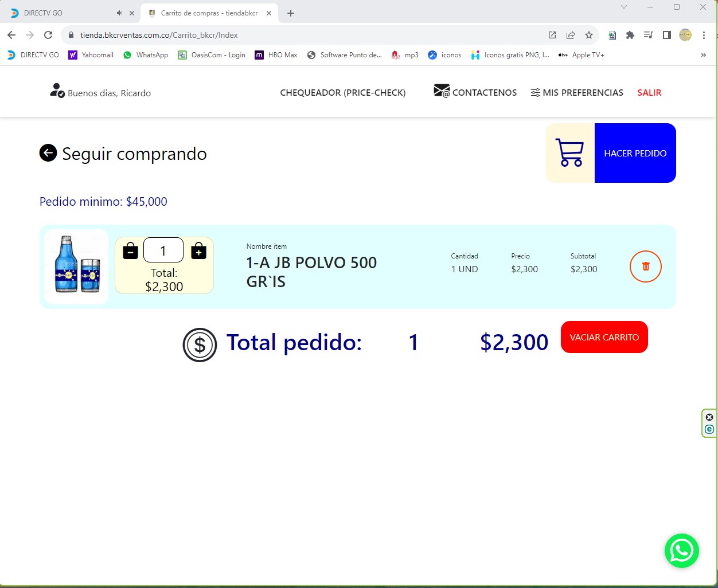The width and height of the screenshot is (718, 588).
Task: Close the widget on right edge with X
Action: pyautogui.click(x=709, y=417)
